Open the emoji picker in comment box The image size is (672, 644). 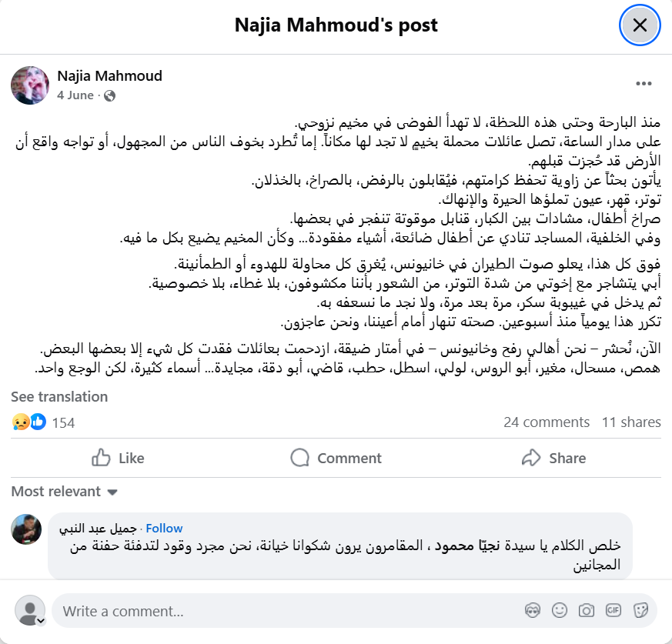coord(560,610)
